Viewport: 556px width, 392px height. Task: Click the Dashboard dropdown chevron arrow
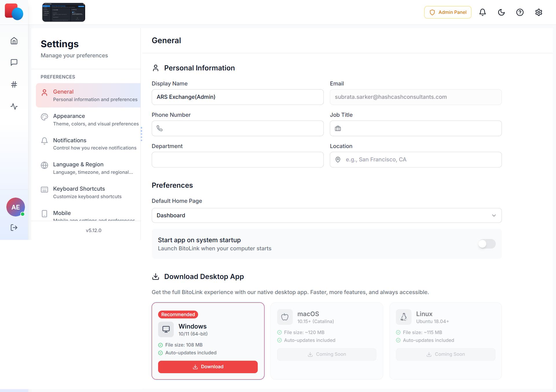click(x=494, y=216)
